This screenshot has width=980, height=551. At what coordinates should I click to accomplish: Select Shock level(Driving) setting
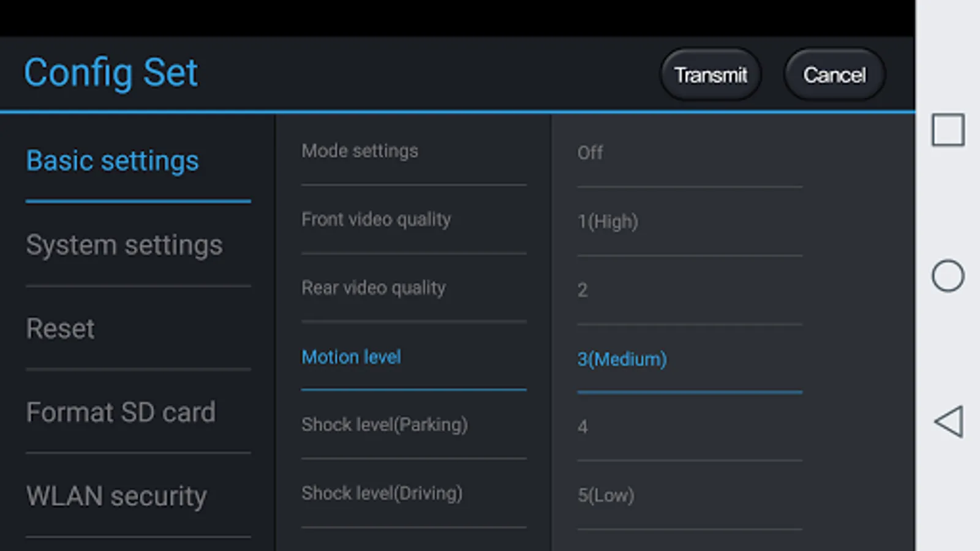point(382,493)
